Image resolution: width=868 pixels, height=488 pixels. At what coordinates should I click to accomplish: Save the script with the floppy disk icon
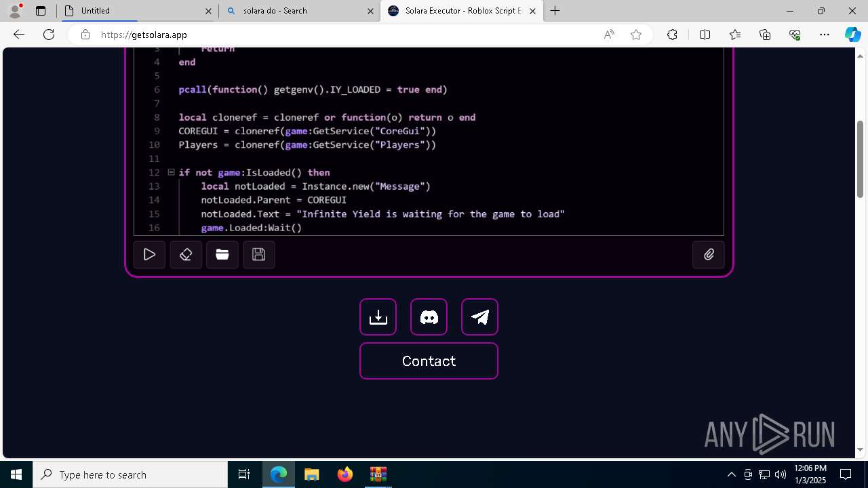coord(258,255)
